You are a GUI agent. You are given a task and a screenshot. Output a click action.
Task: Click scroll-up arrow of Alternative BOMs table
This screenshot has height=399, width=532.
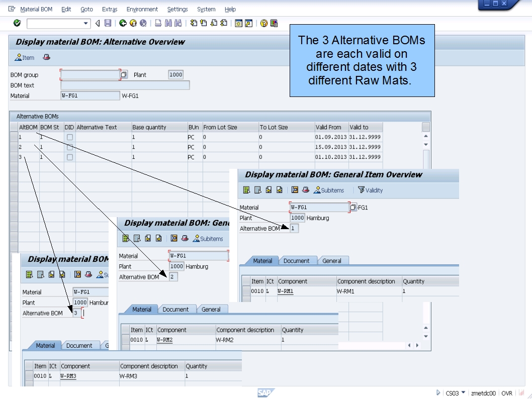pos(426,136)
